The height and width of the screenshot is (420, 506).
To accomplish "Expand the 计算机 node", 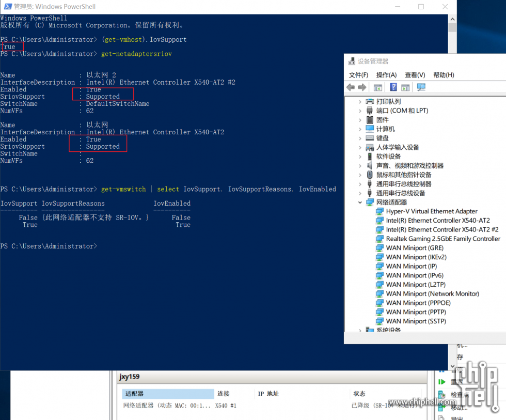I will 360,129.
